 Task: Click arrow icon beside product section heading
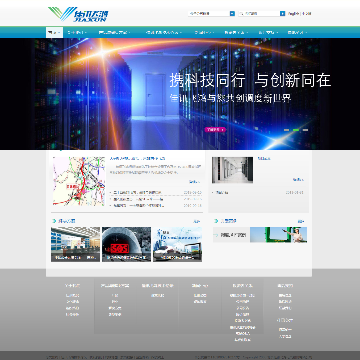(54, 221)
